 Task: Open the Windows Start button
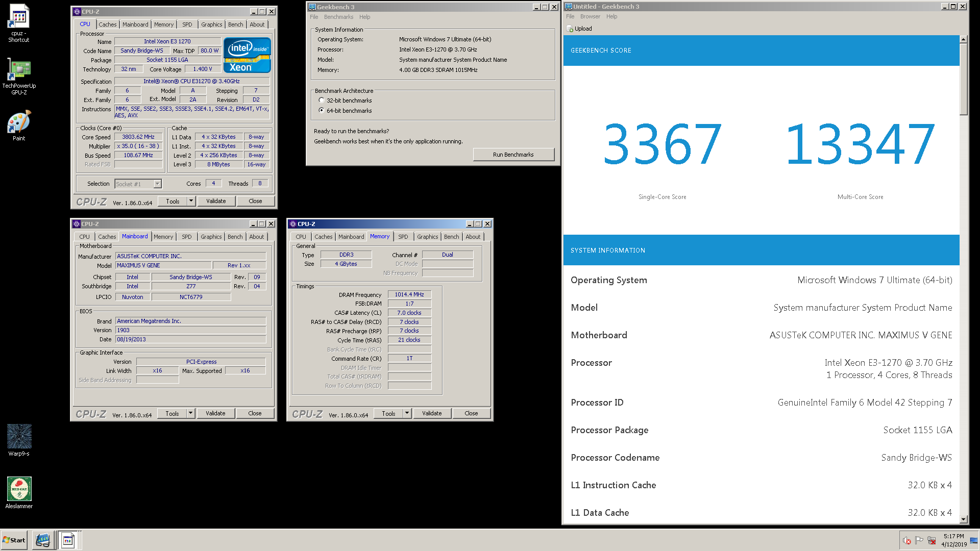pyautogui.click(x=14, y=540)
